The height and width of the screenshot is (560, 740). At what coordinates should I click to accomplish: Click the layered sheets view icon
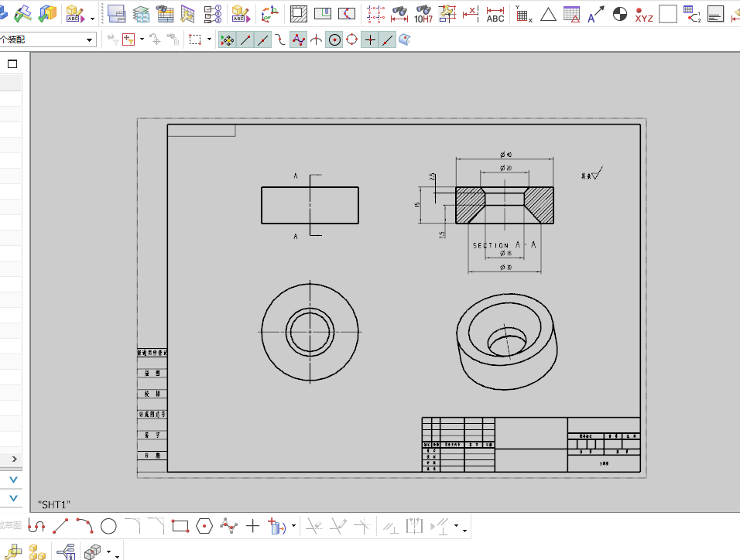click(x=141, y=14)
